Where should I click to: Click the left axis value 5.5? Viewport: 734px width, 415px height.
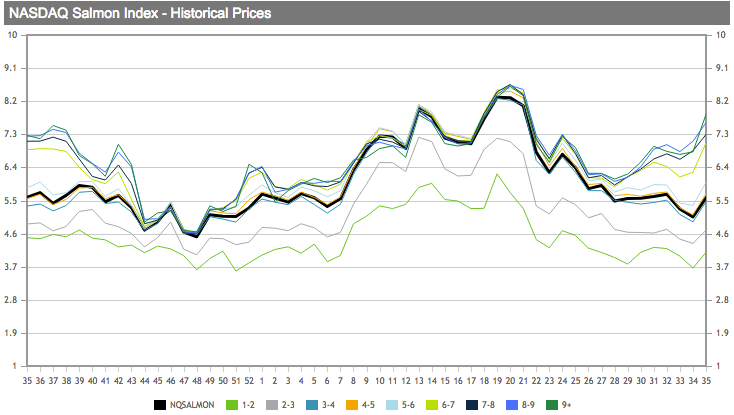click(x=11, y=201)
